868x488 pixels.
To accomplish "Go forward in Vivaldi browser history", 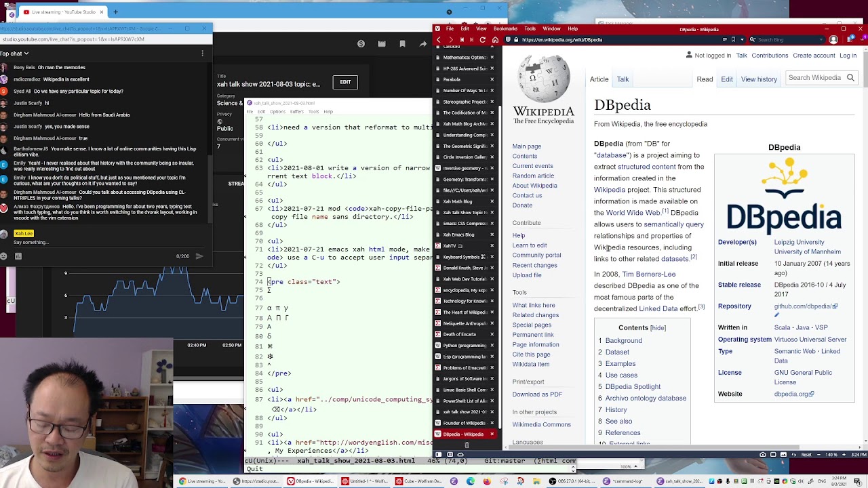I will click(450, 39).
